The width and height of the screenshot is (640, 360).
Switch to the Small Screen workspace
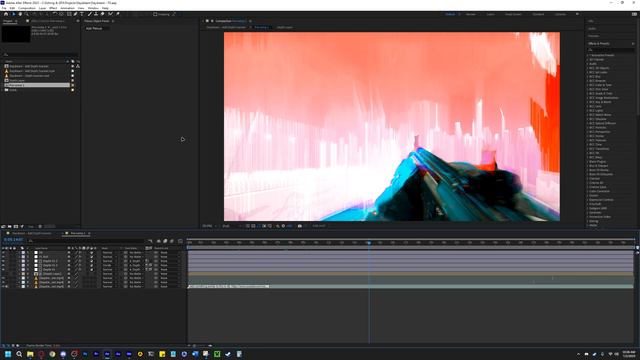tap(513, 14)
